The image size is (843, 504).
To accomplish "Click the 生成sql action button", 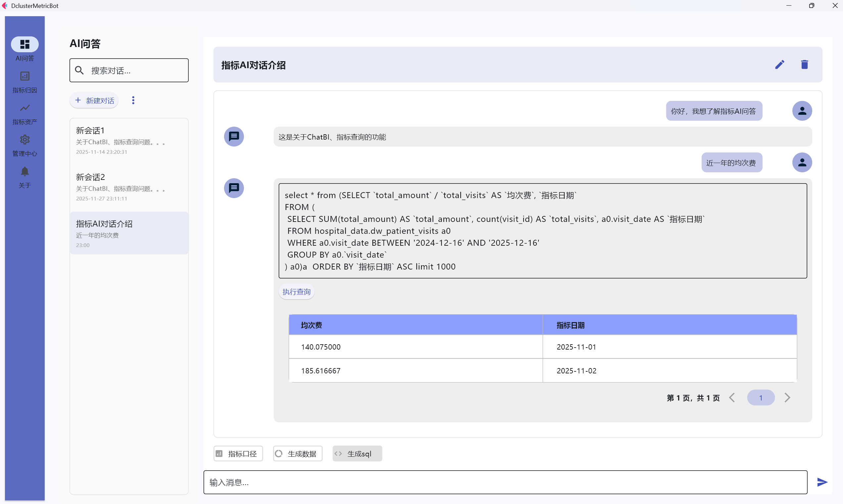I will 357,453.
